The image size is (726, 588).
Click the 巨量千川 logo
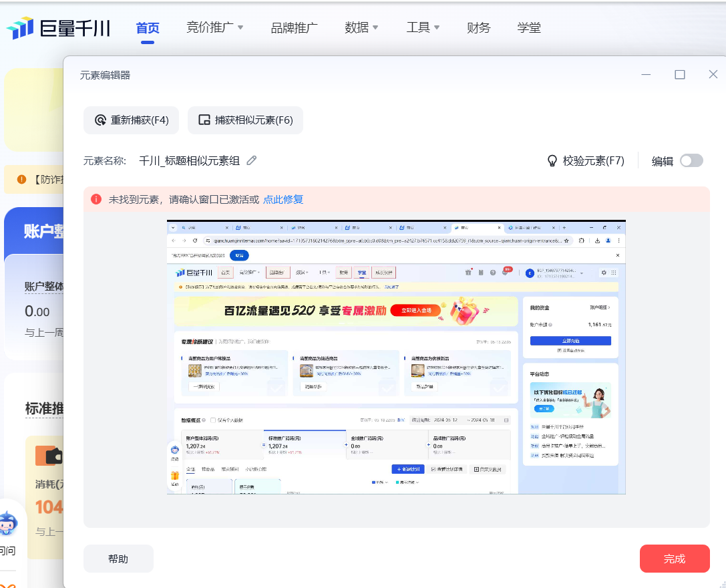pos(58,28)
